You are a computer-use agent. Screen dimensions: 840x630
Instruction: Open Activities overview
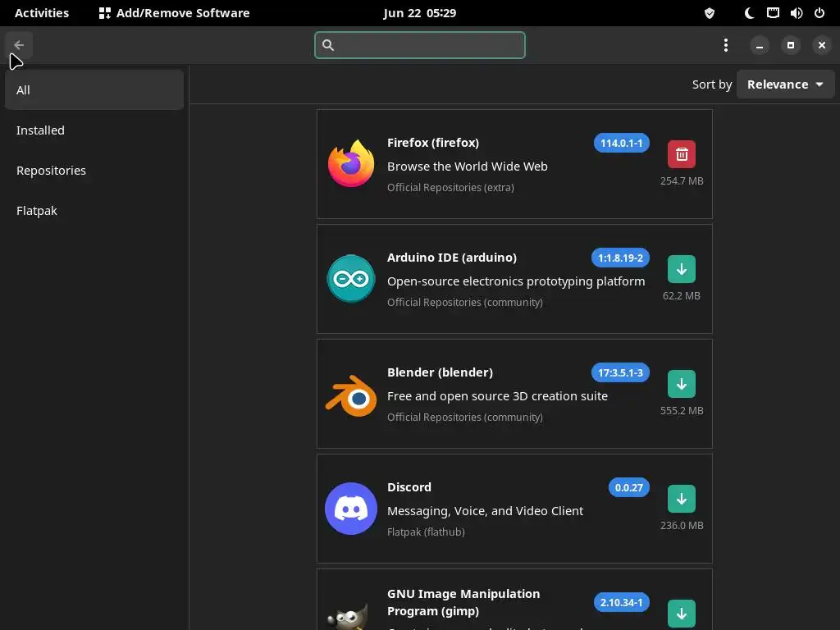click(x=42, y=13)
